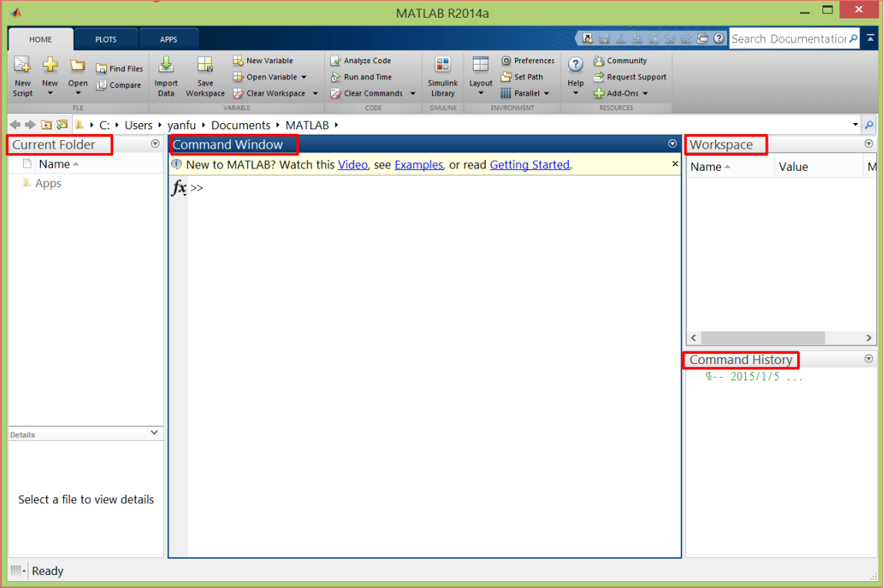Run Analyze Code

361,60
